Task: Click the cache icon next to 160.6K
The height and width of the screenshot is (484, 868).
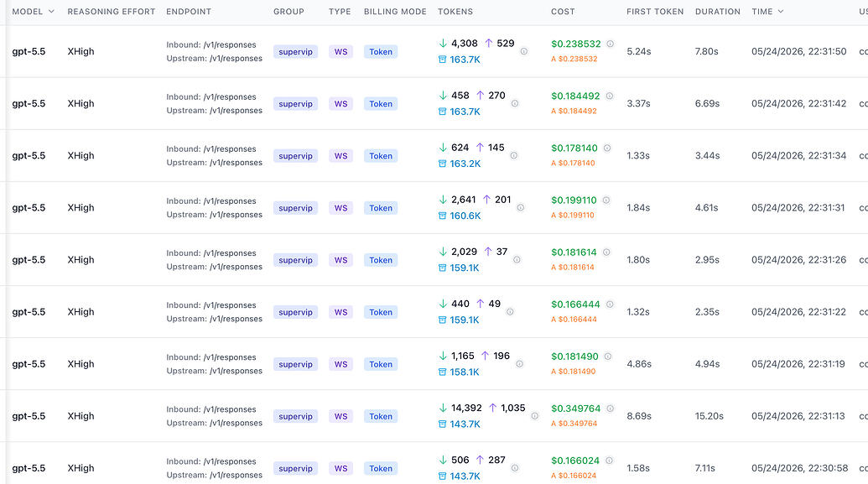Action: pos(442,216)
